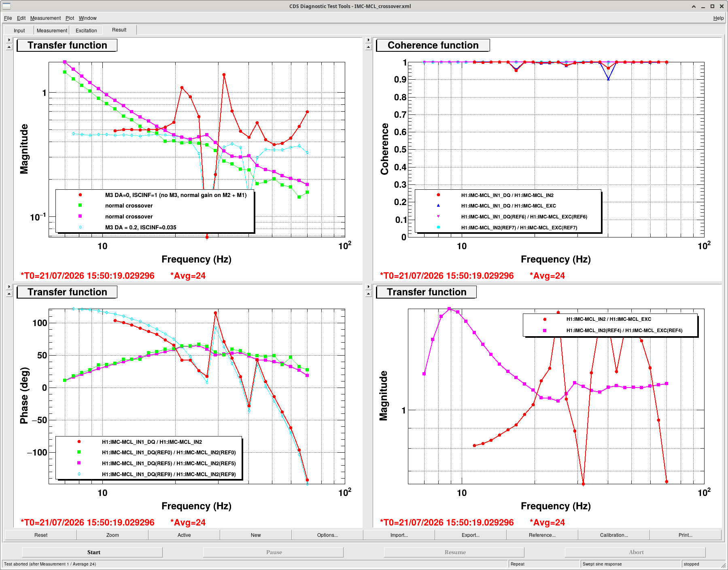Click the Start button

[93, 552]
